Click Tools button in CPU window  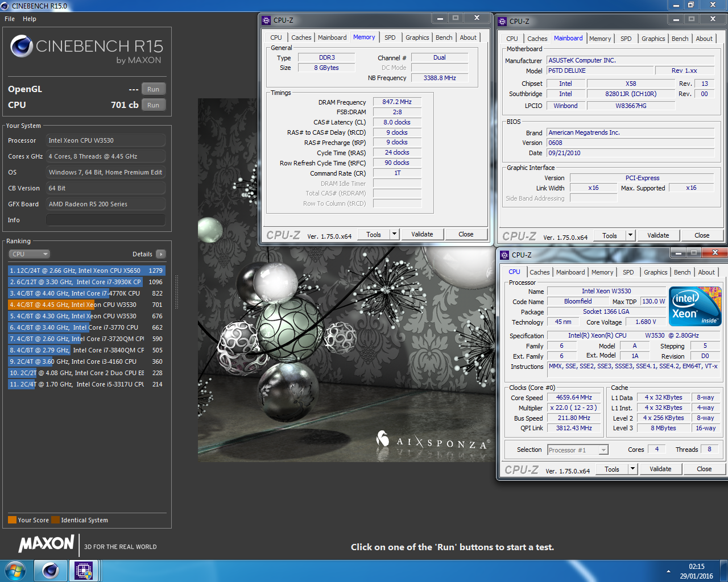coord(612,469)
